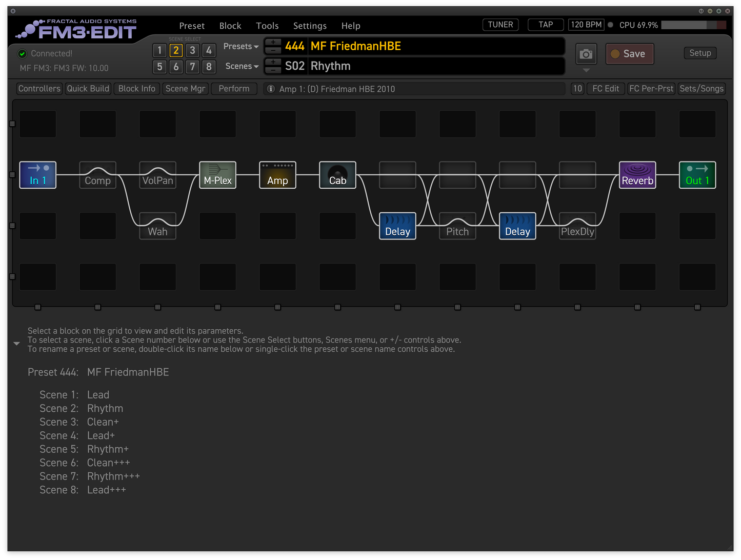Collapse the help text disclosure triangle

(x=16, y=344)
